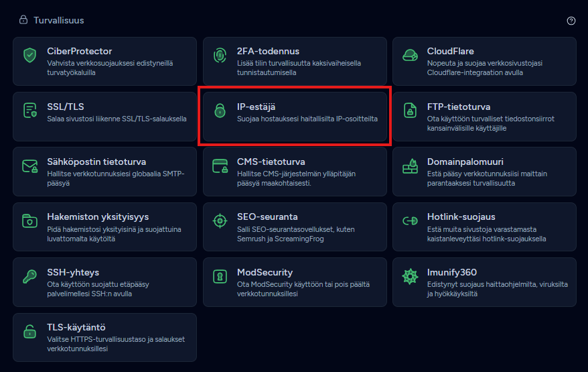Screen dimensions: 588x372
Task: Click the SSH-yhteys key icon
Action: tap(29, 276)
